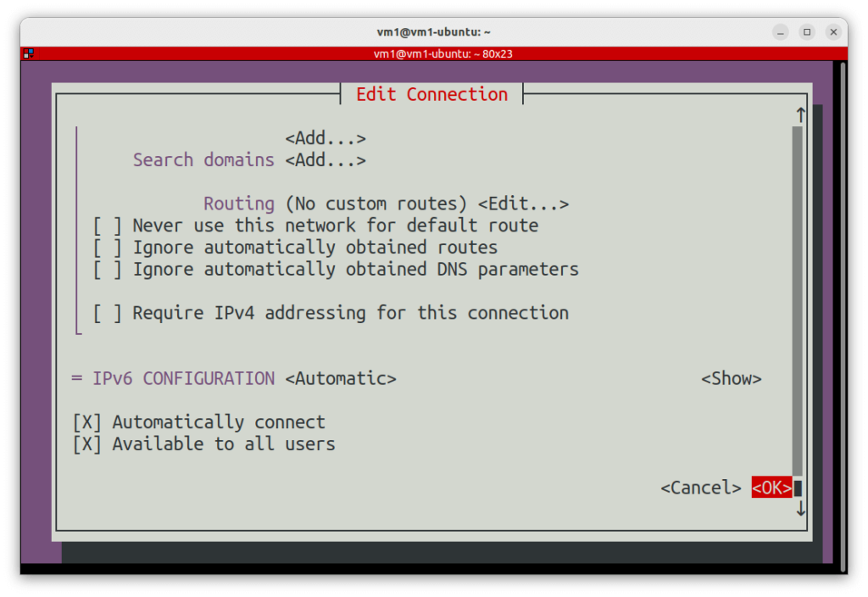Click the red terminal titlebar 'vm1@vm1-ubuntu: ~ 80x23'
The height and width of the screenshot is (597, 868).
442,53
